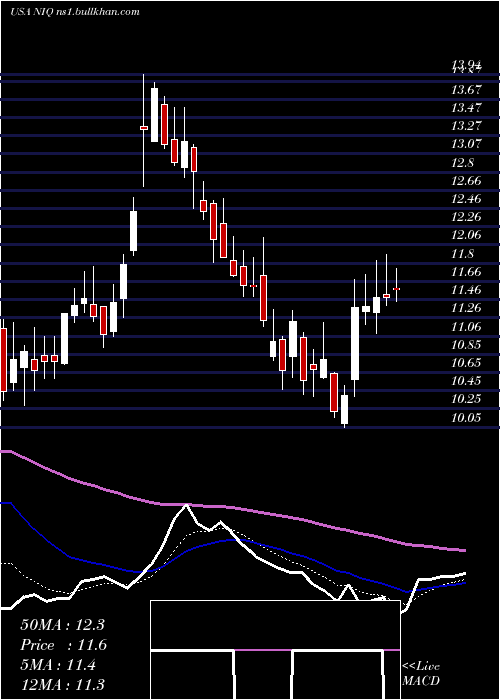Click the 12.66 price axis label
Image resolution: width=500 pixels, height=700 pixels.
click(466, 181)
